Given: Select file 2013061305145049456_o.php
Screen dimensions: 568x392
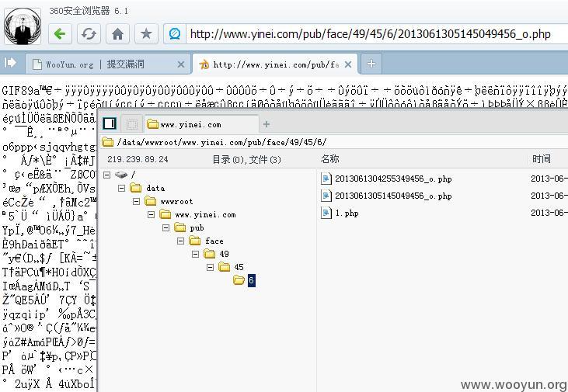Looking at the screenshot, I should tap(393, 196).
